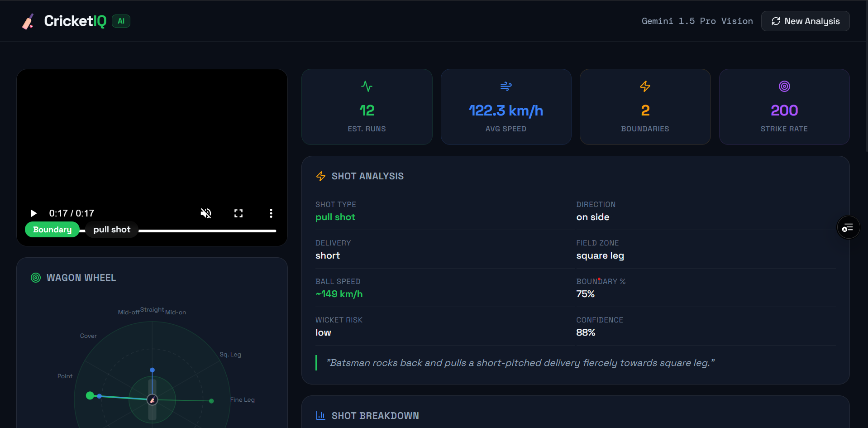
Task: Select the 12 Est. Runs value
Action: point(367,111)
